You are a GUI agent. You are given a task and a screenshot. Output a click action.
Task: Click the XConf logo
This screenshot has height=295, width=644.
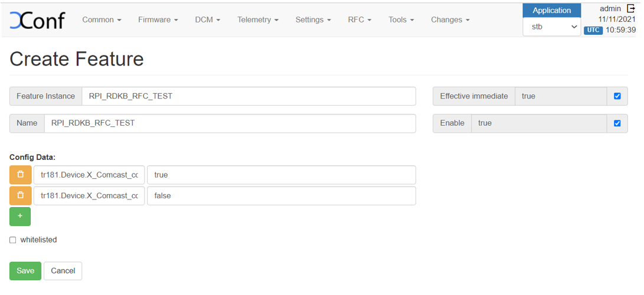tap(37, 20)
